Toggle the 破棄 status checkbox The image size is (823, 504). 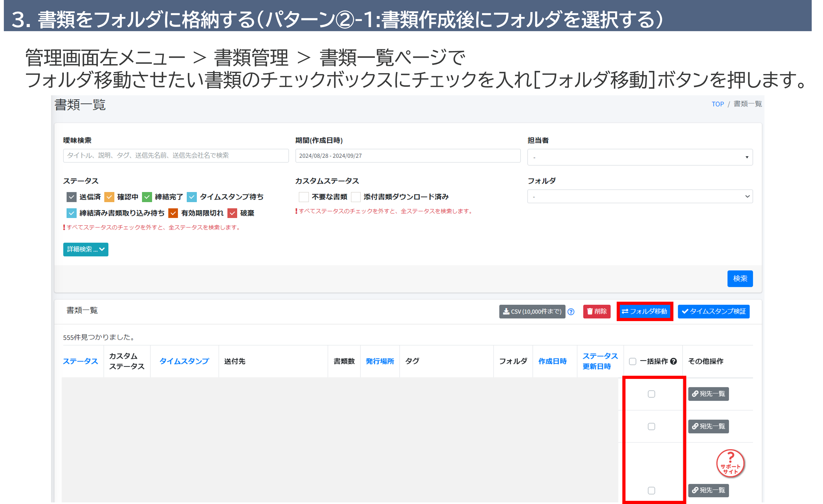[232, 213]
